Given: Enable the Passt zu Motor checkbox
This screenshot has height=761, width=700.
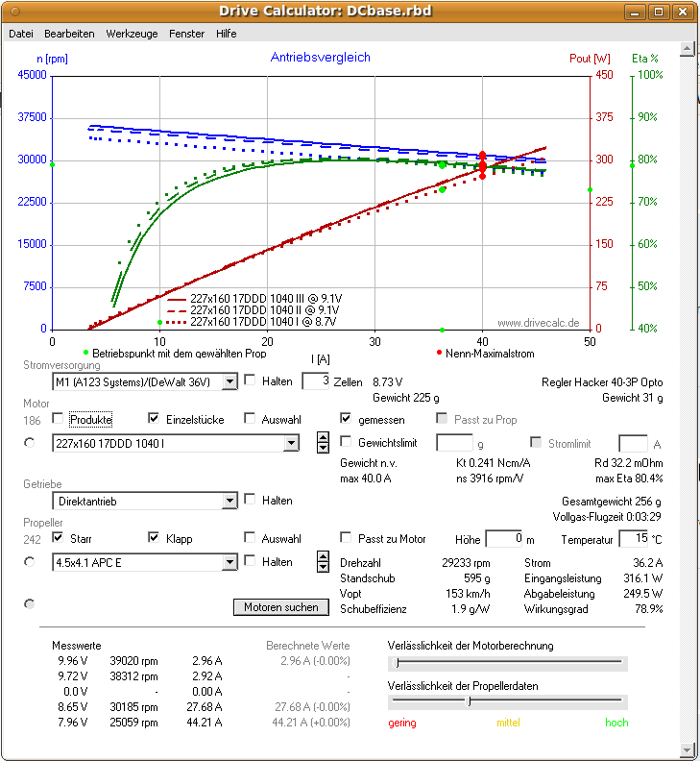Looking at the screenshot, I should tap(348, 538).
